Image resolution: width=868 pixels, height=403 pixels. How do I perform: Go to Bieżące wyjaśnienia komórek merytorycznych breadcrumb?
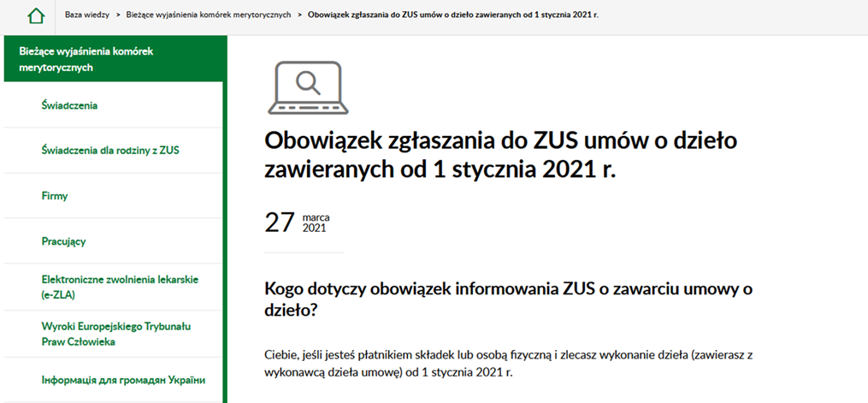(x=208, y=16)
